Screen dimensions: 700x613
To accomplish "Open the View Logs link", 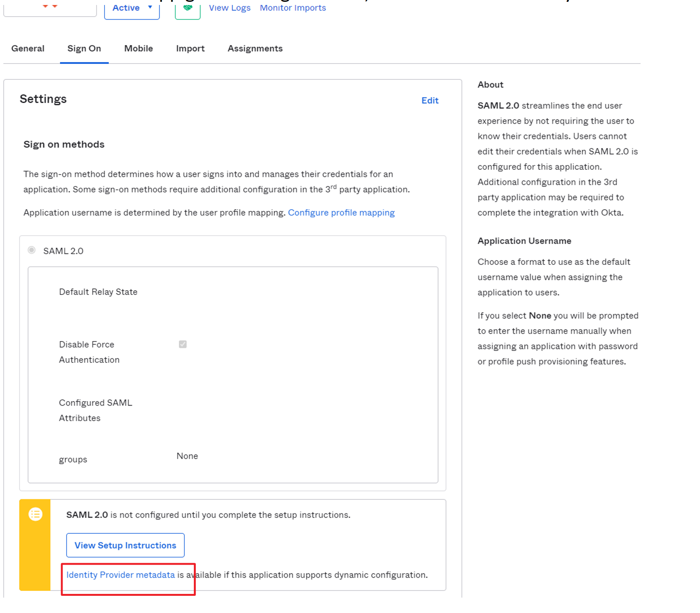I will [x=230, y=8].
